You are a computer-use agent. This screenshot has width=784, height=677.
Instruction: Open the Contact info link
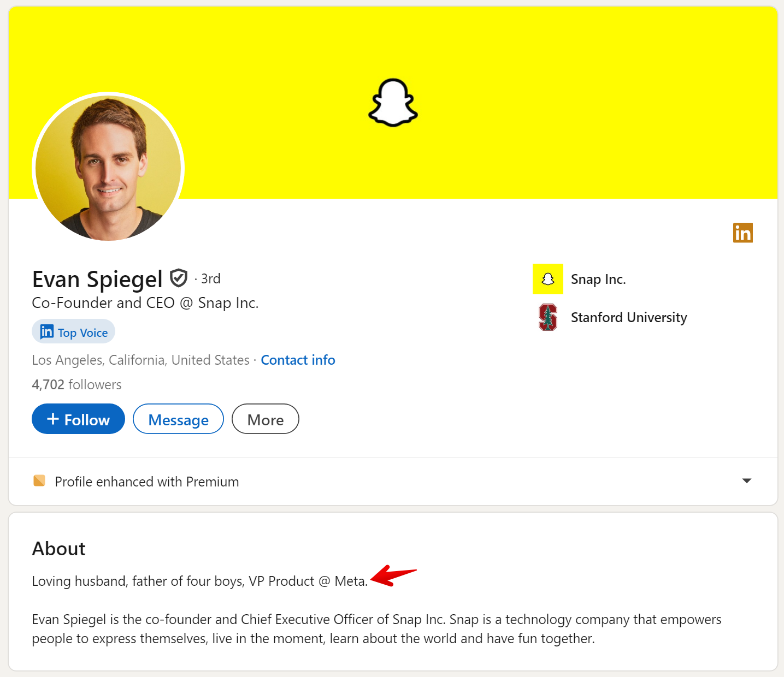pos(298,360)
